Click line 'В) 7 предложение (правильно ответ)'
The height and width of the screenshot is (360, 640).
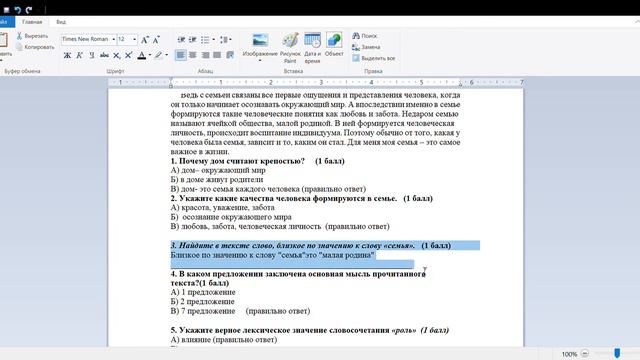click(x=240, y=311)
